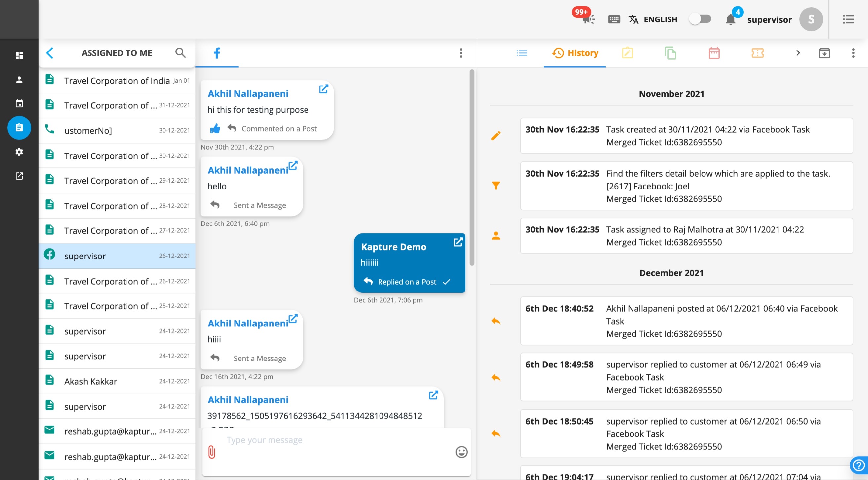Expand the three-dot menu in chat header
Viewport: 868px width, 480px height.
461,53
